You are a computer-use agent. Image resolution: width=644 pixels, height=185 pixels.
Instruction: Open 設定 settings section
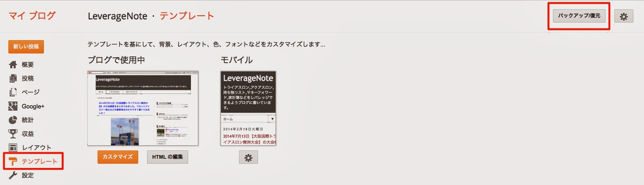pyautogui.click(x=28, y=175)
